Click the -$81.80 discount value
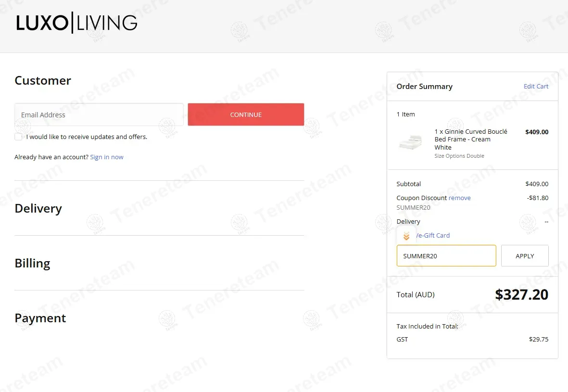Screen dimensions: 568x392 pos(538,198)
